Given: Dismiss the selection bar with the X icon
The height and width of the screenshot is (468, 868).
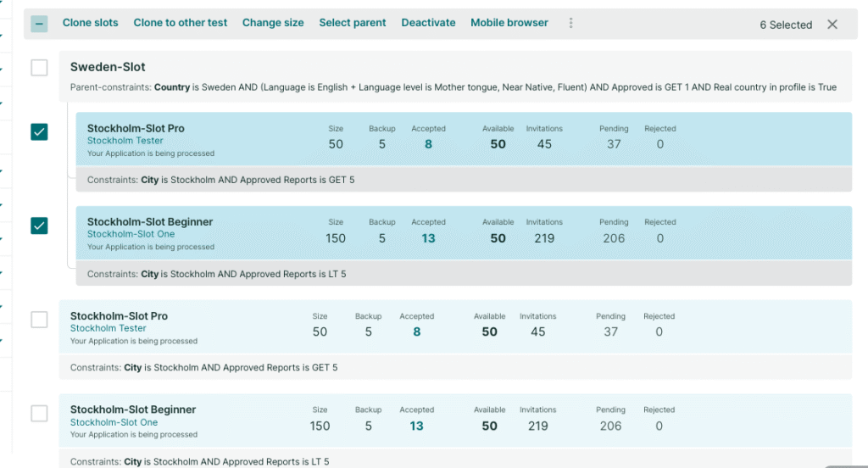Looking at the screenshot, I should 832,25.
